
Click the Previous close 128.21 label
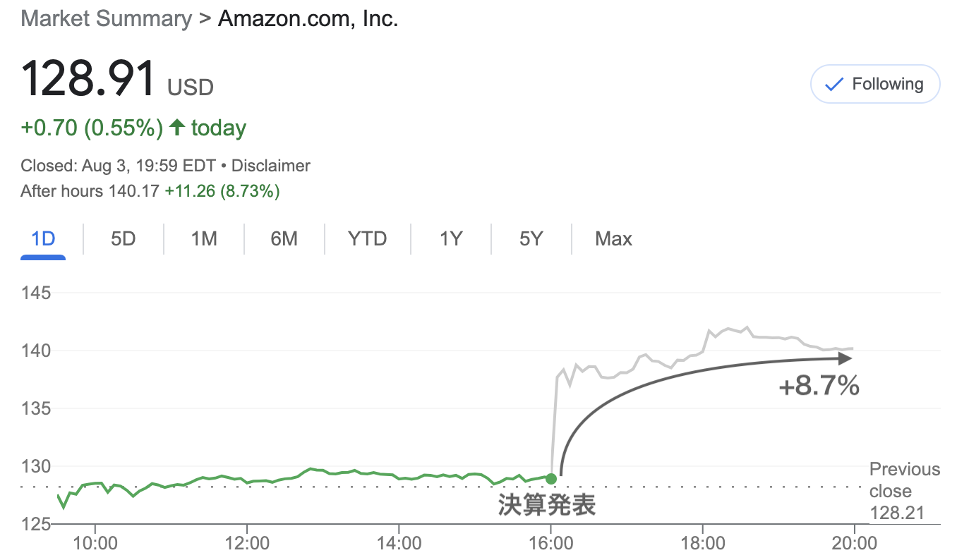905,491
